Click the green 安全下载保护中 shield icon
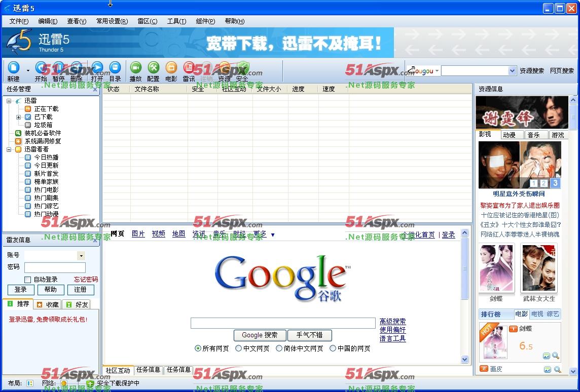Viewport: 580px width, 392px height. click(90, 383)
